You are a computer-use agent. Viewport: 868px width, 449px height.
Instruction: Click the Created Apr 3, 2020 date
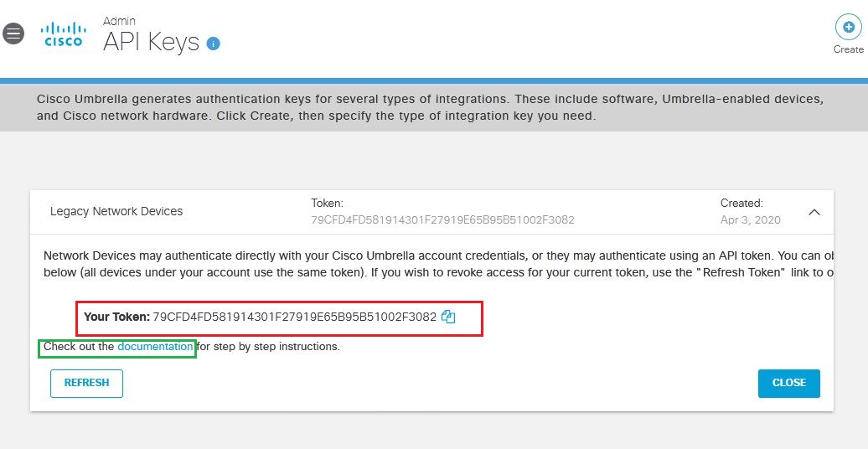(750, 220)
